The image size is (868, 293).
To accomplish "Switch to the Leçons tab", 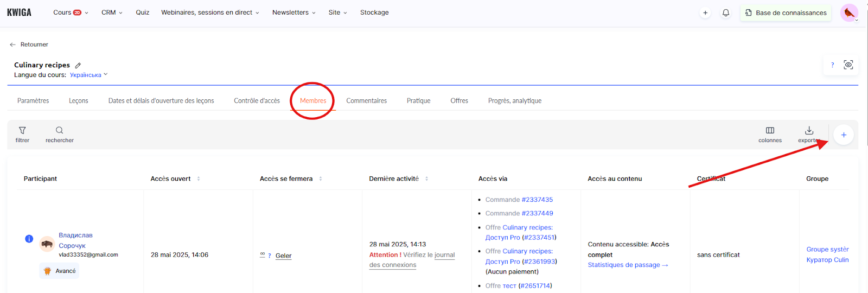I will click(x=79, y=101).
